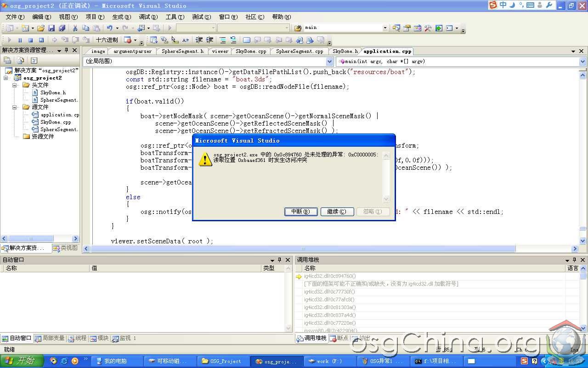The height and width of the screenshot is (368, 588).
Task: Open the main(int argc, char *[] argv) member dropdown
Action: tap(583, 61)
